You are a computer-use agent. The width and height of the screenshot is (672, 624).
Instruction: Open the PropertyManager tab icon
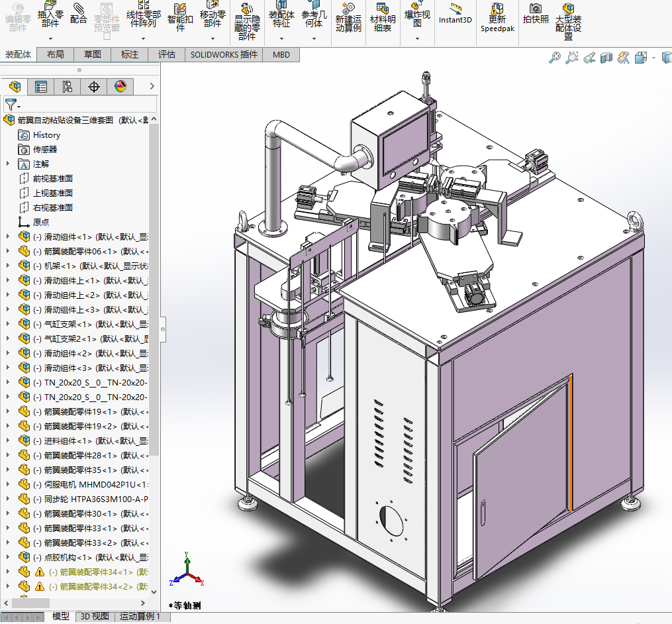[x=41, y=86]
